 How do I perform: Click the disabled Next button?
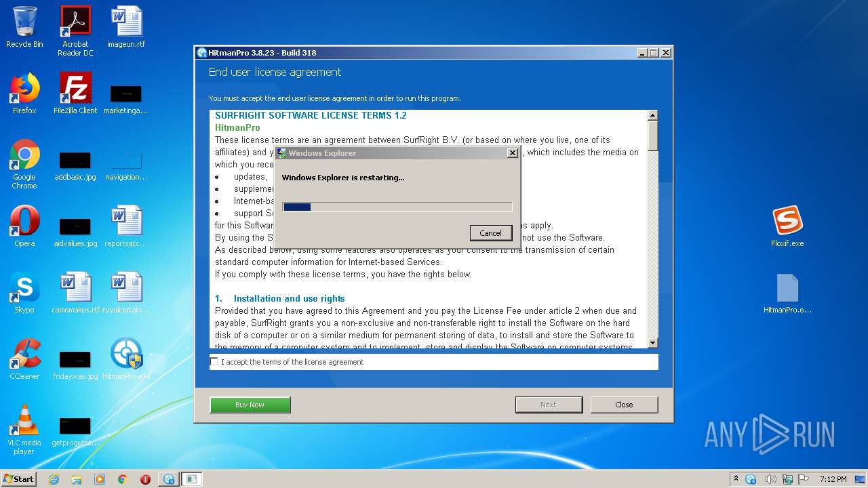[549, 405]
